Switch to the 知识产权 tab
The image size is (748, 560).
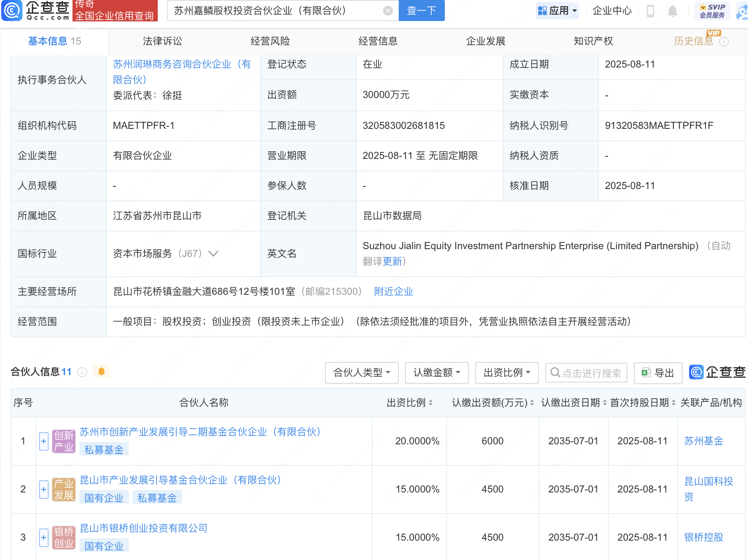593,41
